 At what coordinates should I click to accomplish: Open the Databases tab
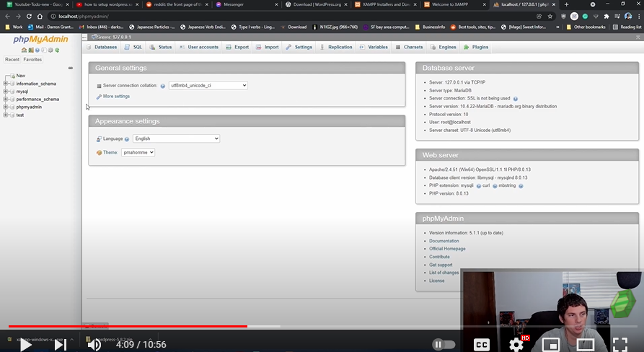coord(102,47)
